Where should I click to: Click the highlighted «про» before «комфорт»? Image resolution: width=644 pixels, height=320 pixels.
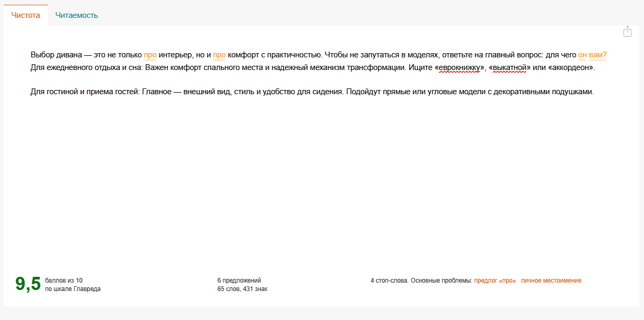(x=219, y=55)
